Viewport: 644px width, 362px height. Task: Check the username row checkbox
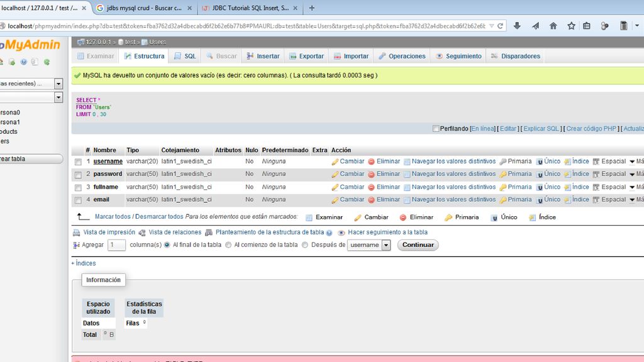click(x=78, y=162)
